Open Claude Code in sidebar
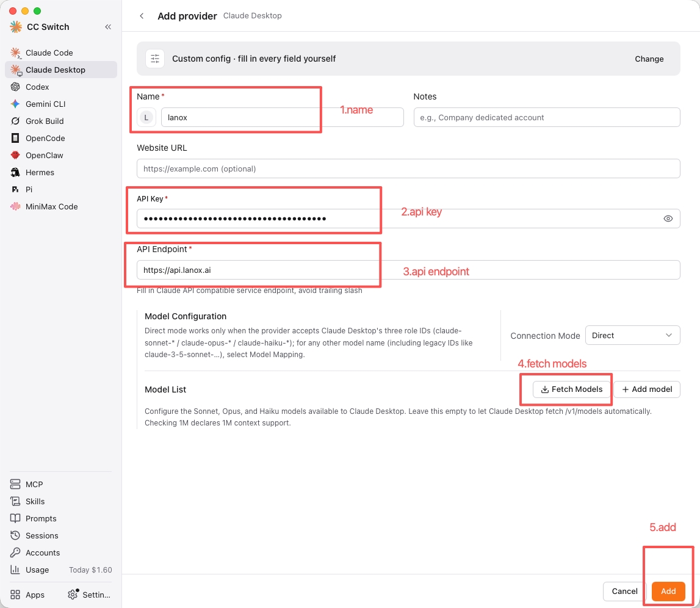Image resolution: width=700 pixels, height=608 pixels. (60, 52)
